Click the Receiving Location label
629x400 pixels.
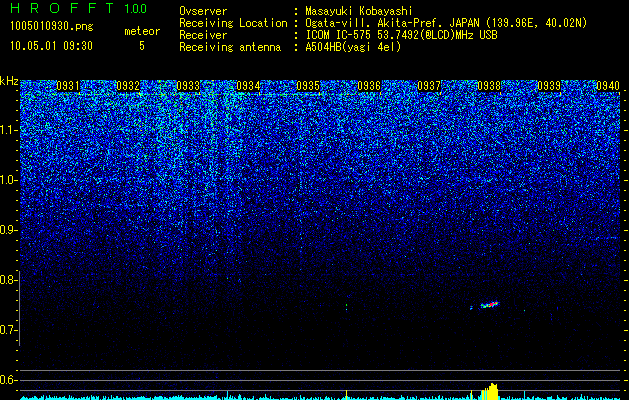[x=233, y=23]
